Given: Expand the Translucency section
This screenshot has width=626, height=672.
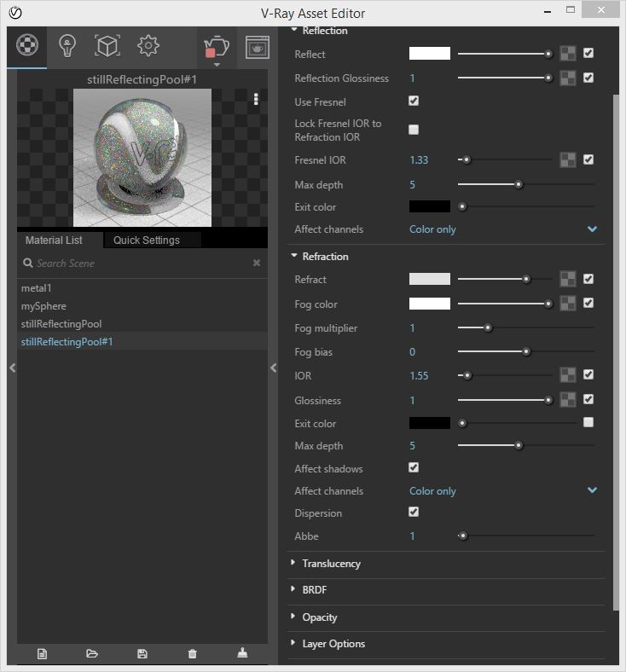Looking at the screenshot, I should [x=293, y=562].
